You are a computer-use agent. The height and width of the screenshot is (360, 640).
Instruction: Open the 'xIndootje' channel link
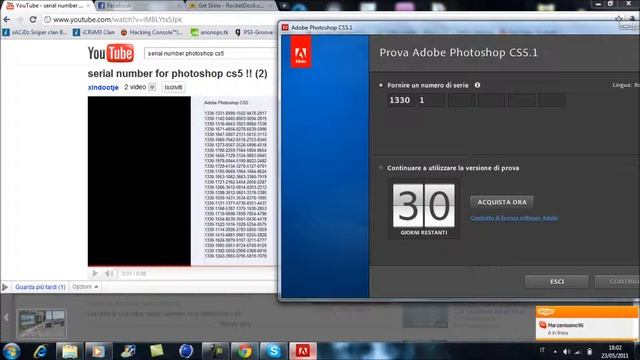click(103, 87)
